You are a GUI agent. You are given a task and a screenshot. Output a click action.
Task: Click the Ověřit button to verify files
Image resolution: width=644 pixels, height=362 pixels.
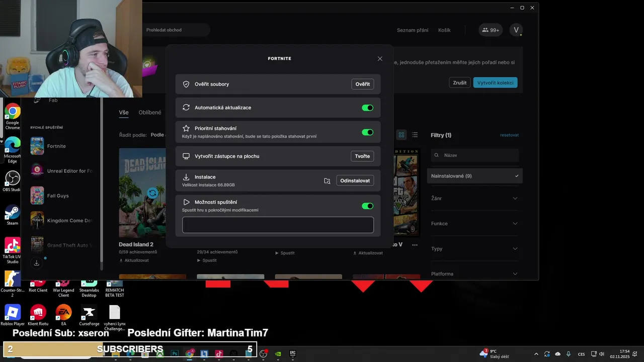pyautogui.click(x=362, y=84)
